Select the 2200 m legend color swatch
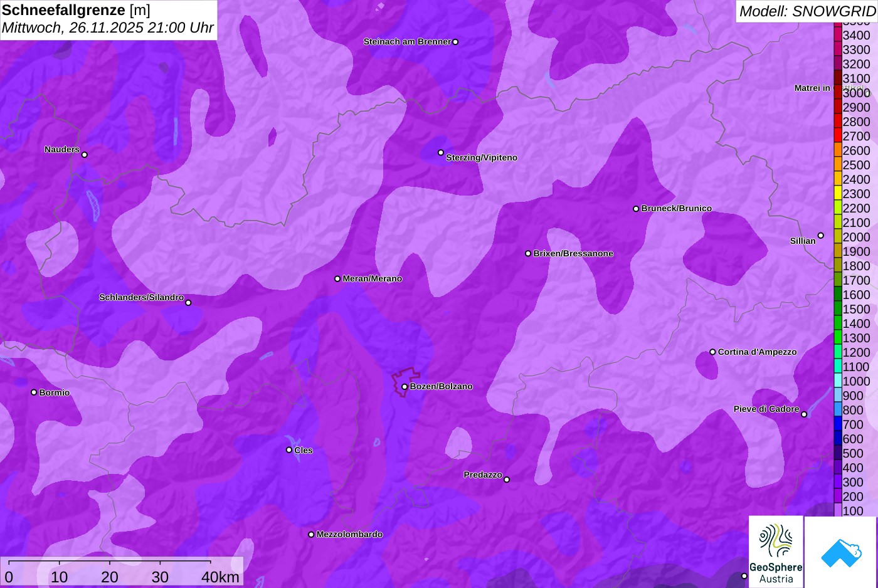The image size is (878, 588). (838, 207)
